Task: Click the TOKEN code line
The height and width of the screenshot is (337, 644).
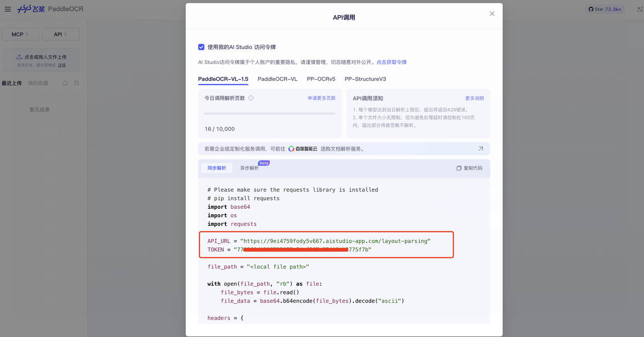Action: 289,249
